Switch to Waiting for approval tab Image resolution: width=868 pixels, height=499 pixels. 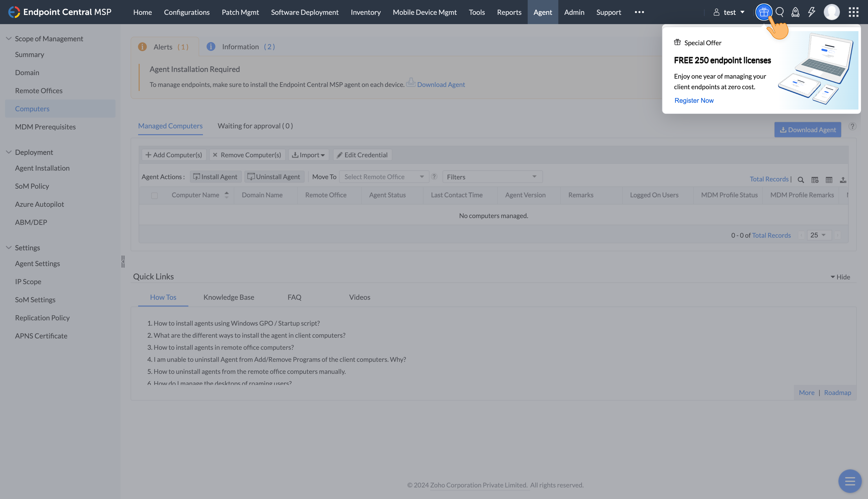click(255, 126)
